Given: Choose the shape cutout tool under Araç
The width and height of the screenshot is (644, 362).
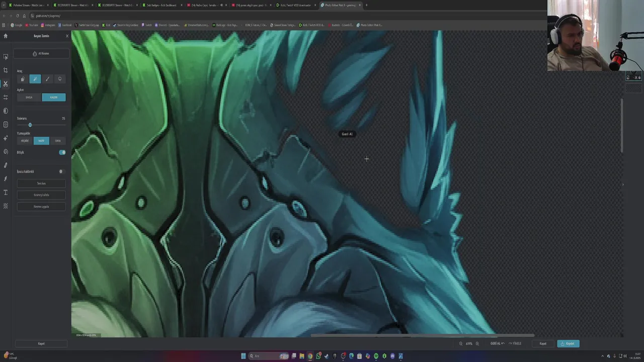Looking at the screenshot, I should click(x=22, y=79).
